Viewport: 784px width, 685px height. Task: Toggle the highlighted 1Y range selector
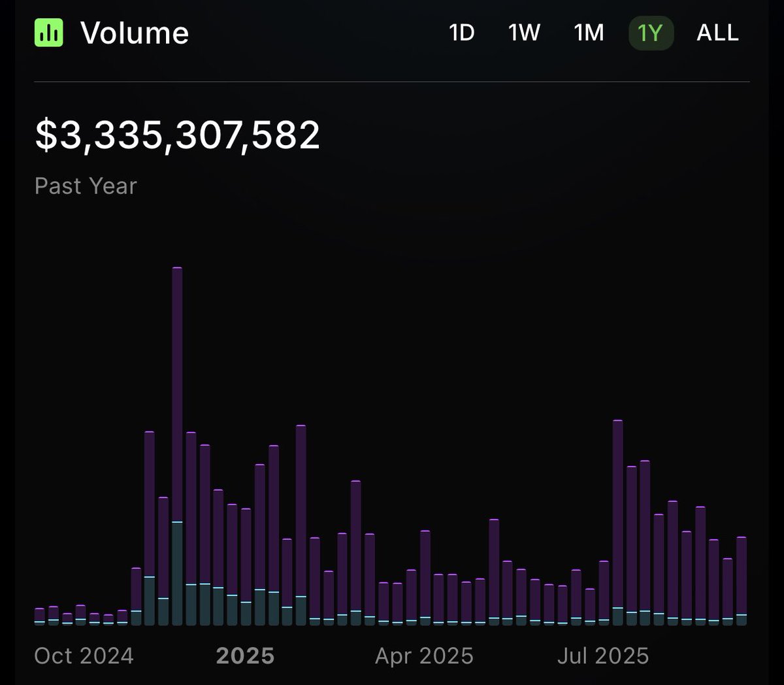650,33
